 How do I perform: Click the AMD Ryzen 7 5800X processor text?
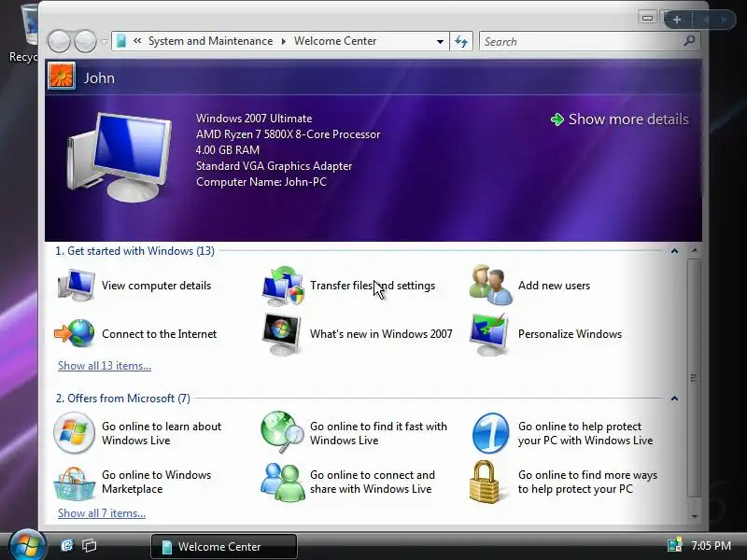point(288,134)
